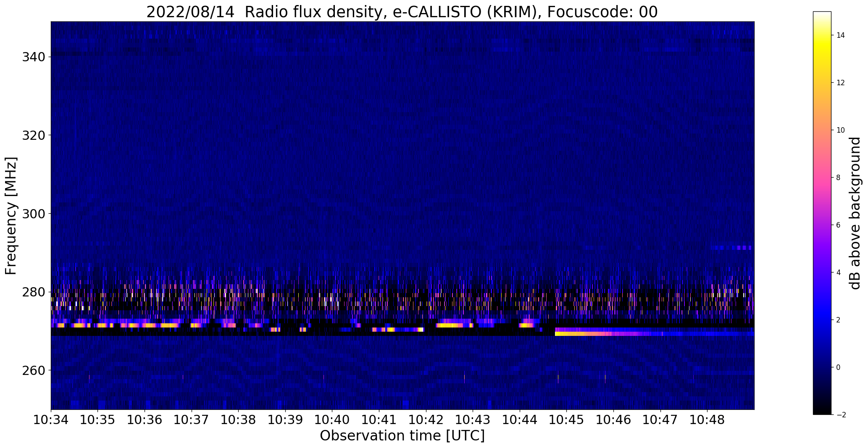
Task: Click the colorbar tick label 2
Action: coord(839,320)
